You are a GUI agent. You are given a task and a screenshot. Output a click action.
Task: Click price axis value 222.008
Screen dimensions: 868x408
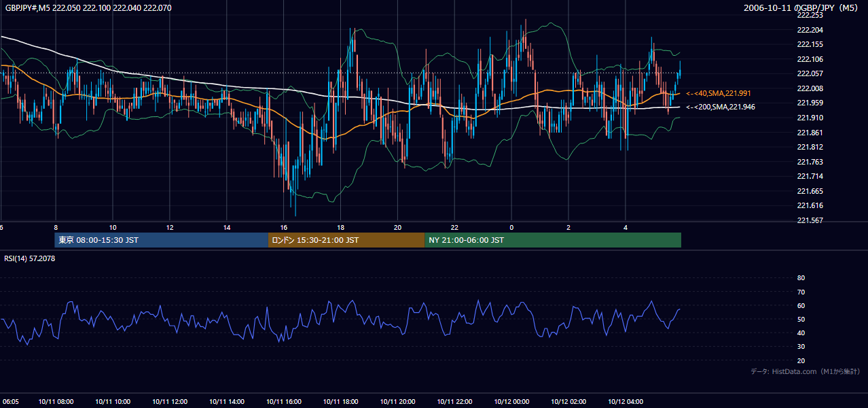(810, 88)
